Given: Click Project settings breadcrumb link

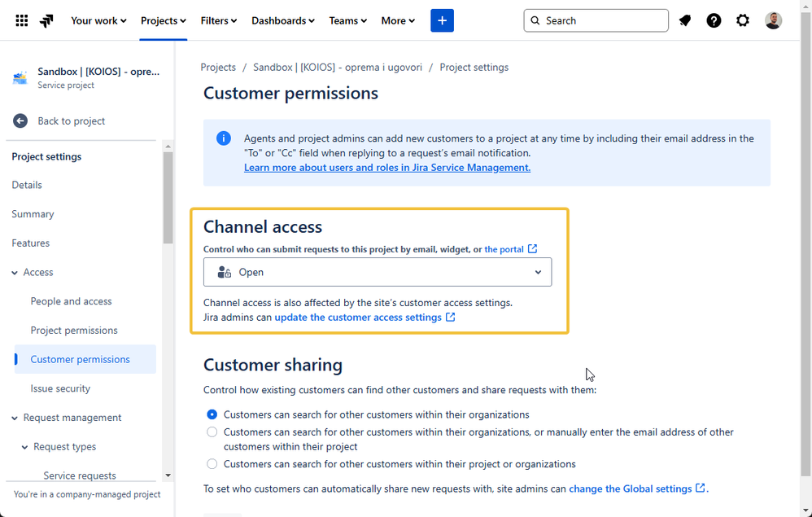Looking at the screenshot, I should 474,68.
